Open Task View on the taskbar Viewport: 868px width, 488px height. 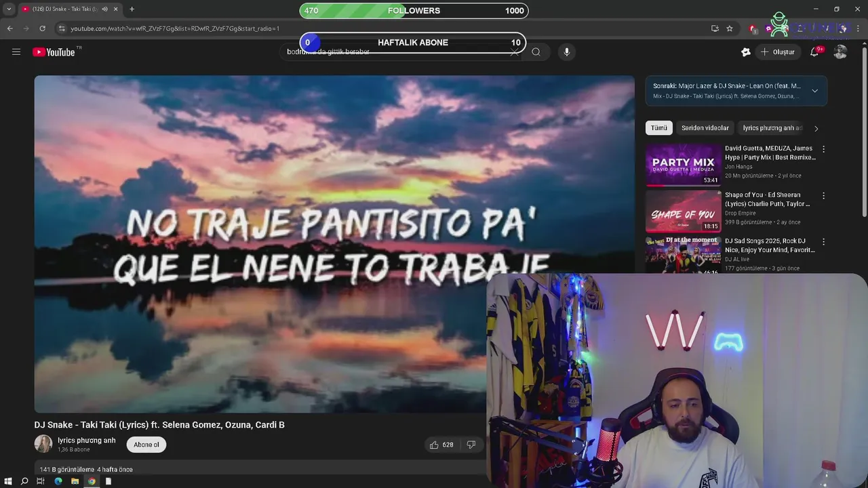click(x=41, y=481)
